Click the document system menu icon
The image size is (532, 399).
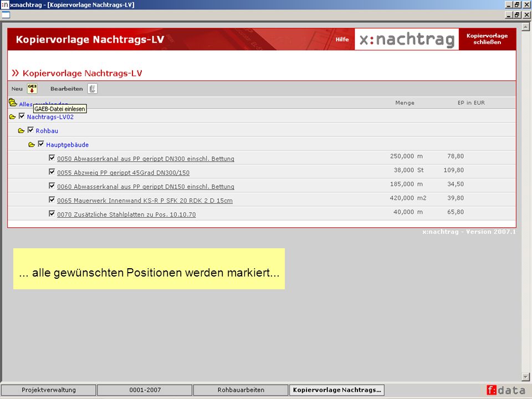coord(6,14)
